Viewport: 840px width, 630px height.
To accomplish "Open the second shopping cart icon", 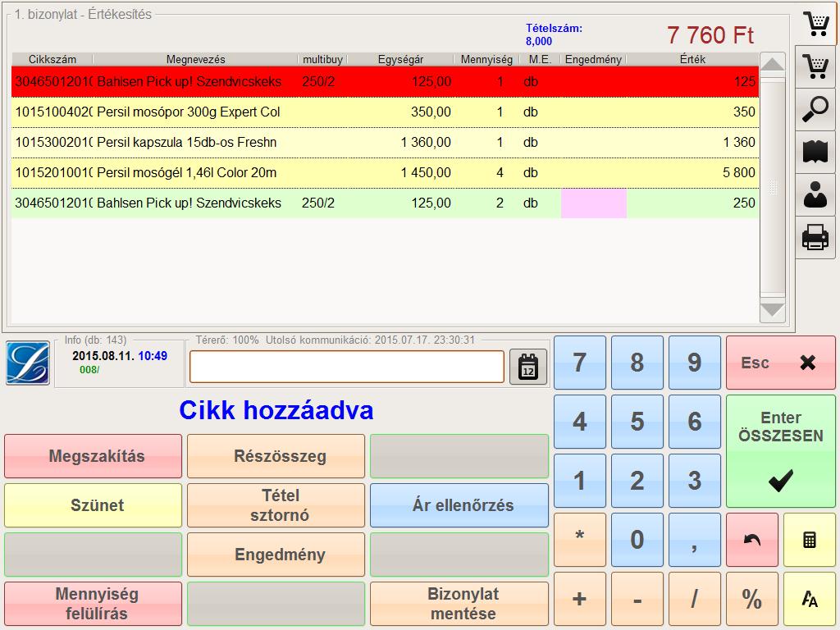I will [x=815, y=67].
